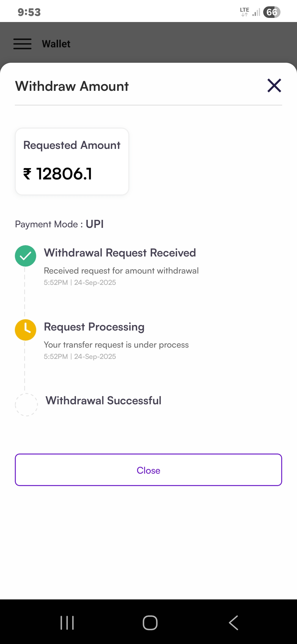Image resolution: width=297 pixels, height=644 pixels.
Task: Tap the Wallet title in header
Action: point(56,44)
